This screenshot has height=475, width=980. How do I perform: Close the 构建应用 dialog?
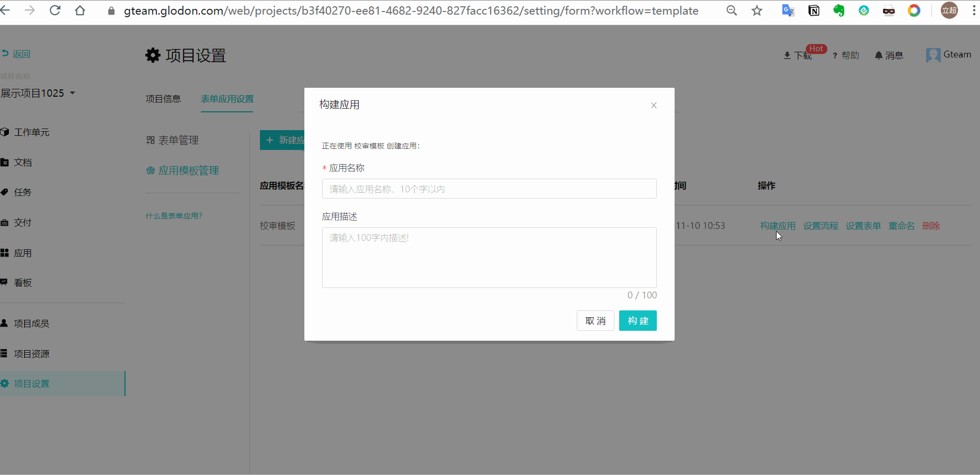click(654, 106)
